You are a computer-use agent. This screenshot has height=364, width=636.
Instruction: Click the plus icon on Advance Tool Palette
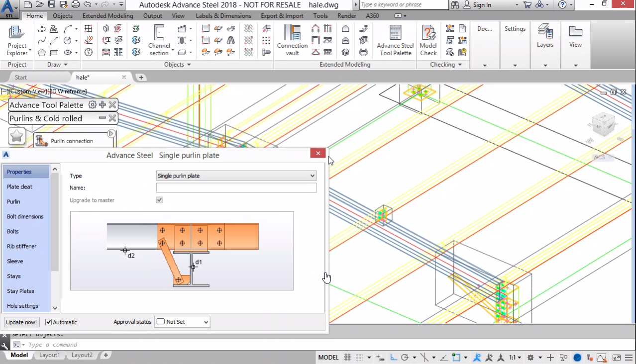coord(103,104)
